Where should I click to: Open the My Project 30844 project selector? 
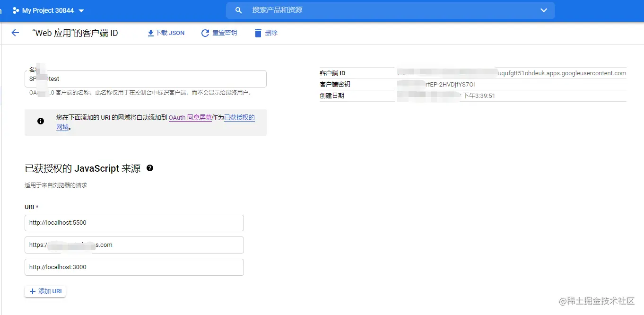point(48,10)
